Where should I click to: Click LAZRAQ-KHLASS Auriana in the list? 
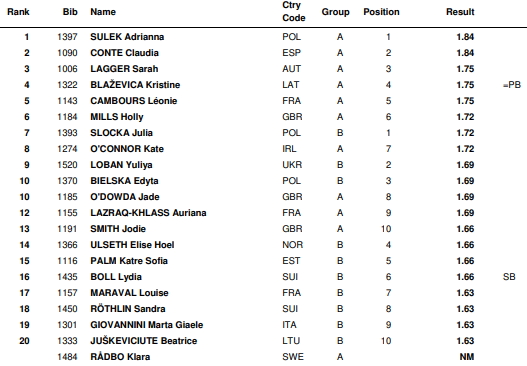148,213
